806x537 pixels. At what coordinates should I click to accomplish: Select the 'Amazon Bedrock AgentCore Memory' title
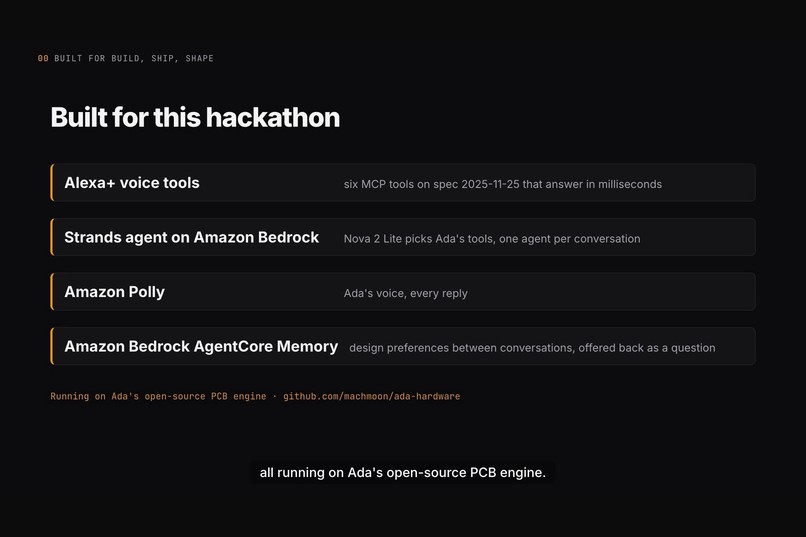tap(201, 346)
